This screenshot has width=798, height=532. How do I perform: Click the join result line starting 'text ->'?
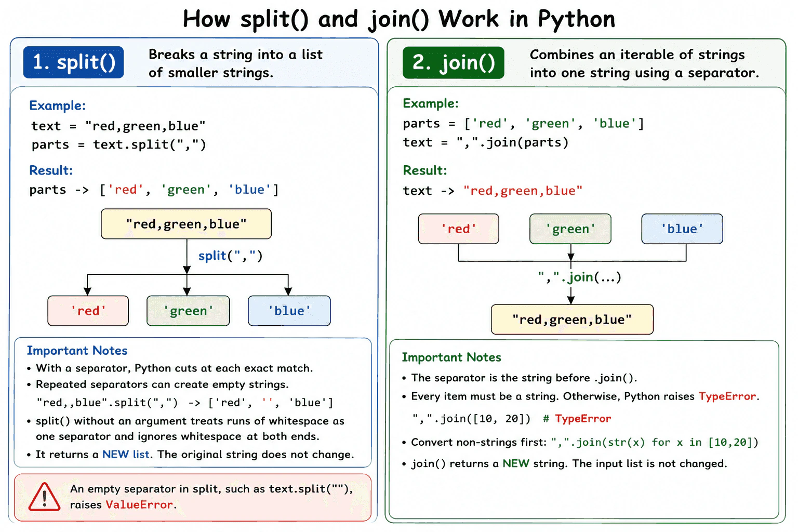(x=493, y=191)
